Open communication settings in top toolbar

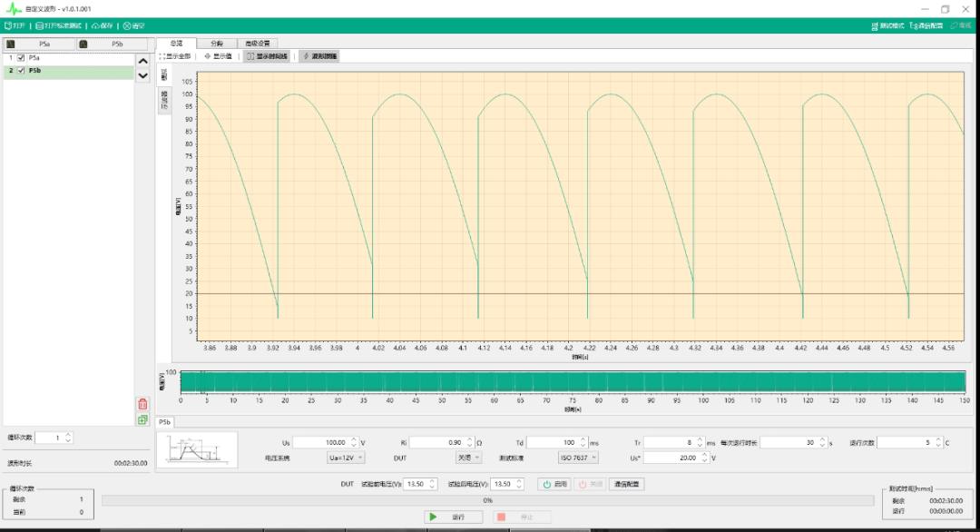point(926,25)
